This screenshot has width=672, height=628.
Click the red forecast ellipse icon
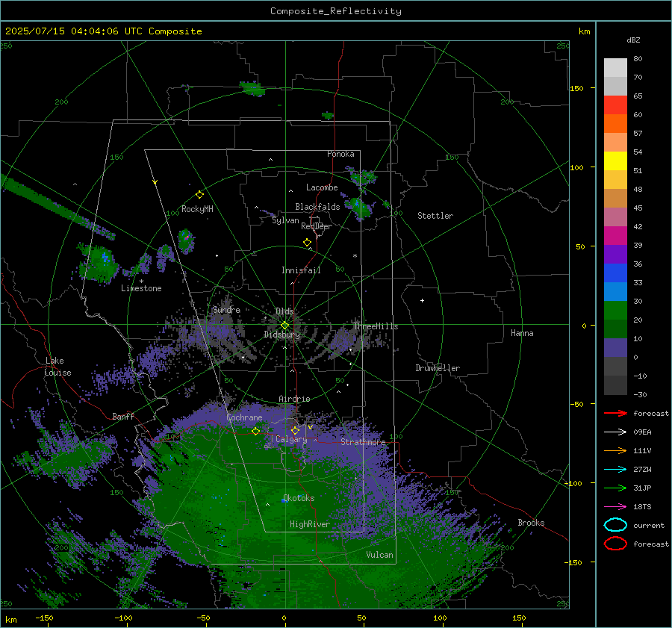pyautogui.click(x=615, y=544)
